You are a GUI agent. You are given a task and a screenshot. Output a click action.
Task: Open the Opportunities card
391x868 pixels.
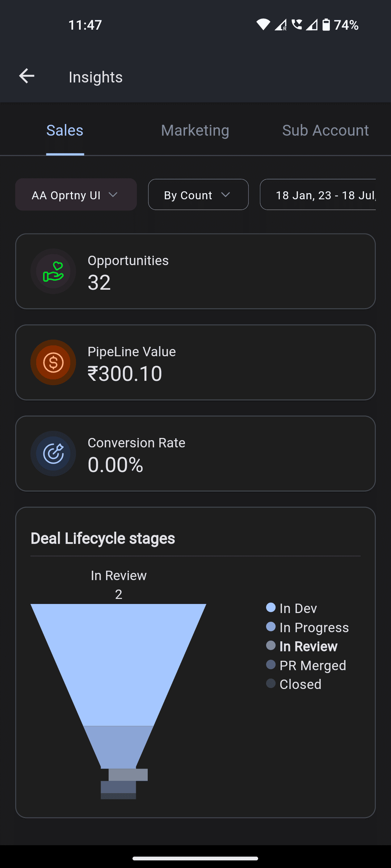pyautogui.click(x=195, y=271)
